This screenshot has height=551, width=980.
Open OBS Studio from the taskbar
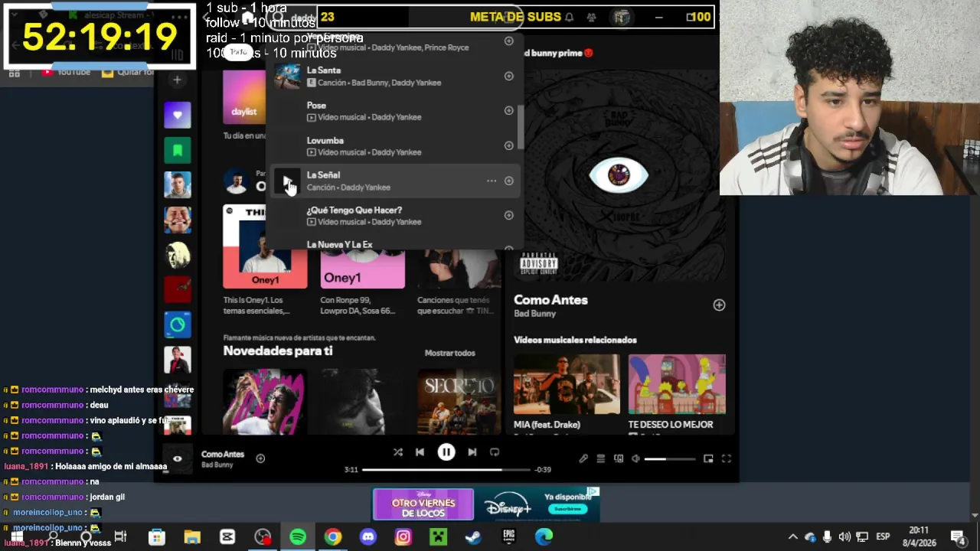[x=263, y=537]
